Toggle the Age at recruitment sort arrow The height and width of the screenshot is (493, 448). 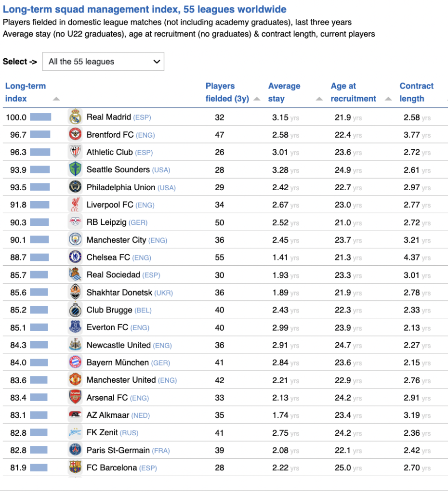click(x=388, y=99)
